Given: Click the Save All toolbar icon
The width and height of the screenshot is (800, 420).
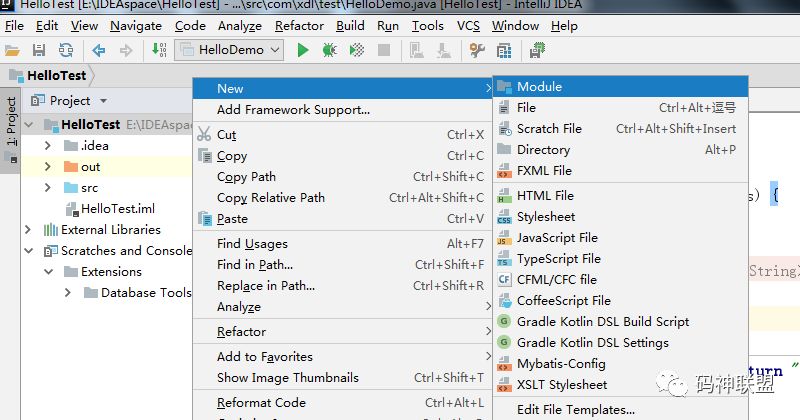Looking at the screenshot, I should coord(39,50).
